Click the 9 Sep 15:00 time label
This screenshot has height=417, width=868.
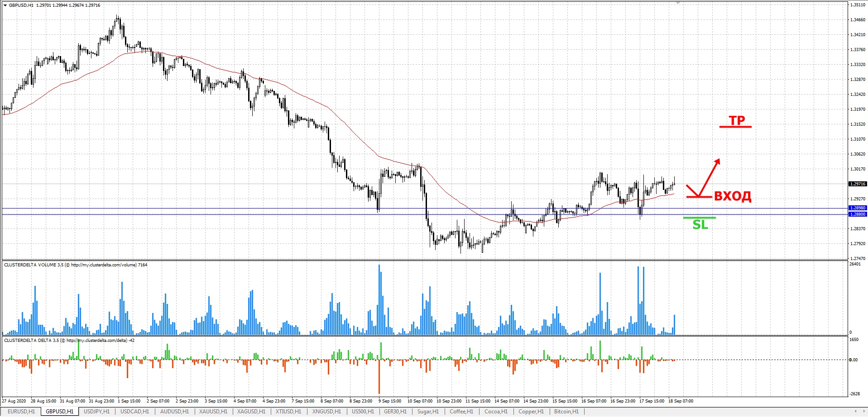pos(390,401)
